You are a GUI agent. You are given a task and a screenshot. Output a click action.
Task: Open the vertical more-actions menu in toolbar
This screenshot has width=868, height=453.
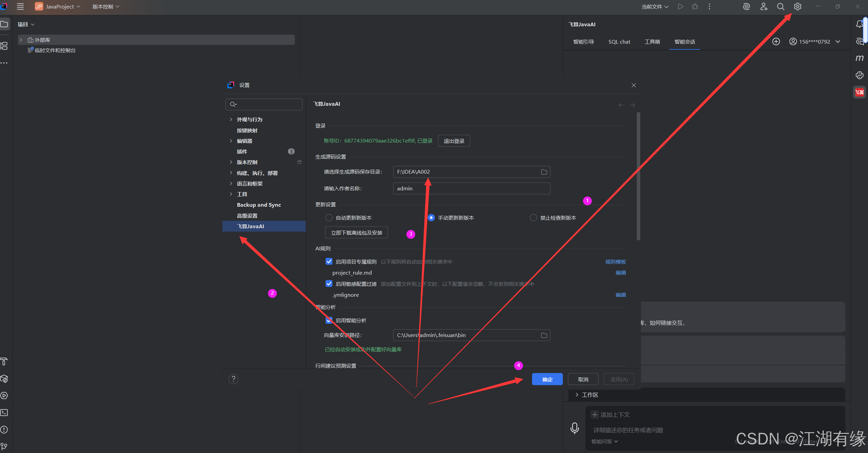[709, 6]
